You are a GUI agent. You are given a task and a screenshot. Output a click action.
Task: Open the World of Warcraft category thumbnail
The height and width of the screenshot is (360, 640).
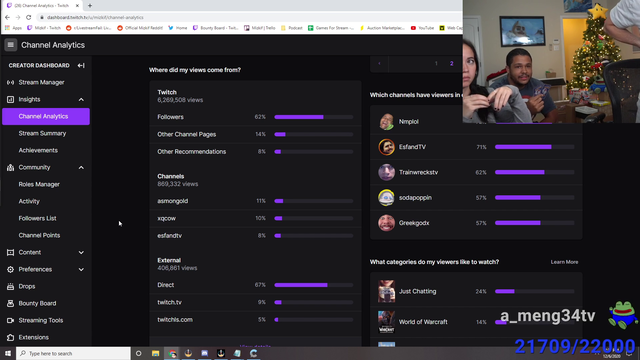pos(386,322)
